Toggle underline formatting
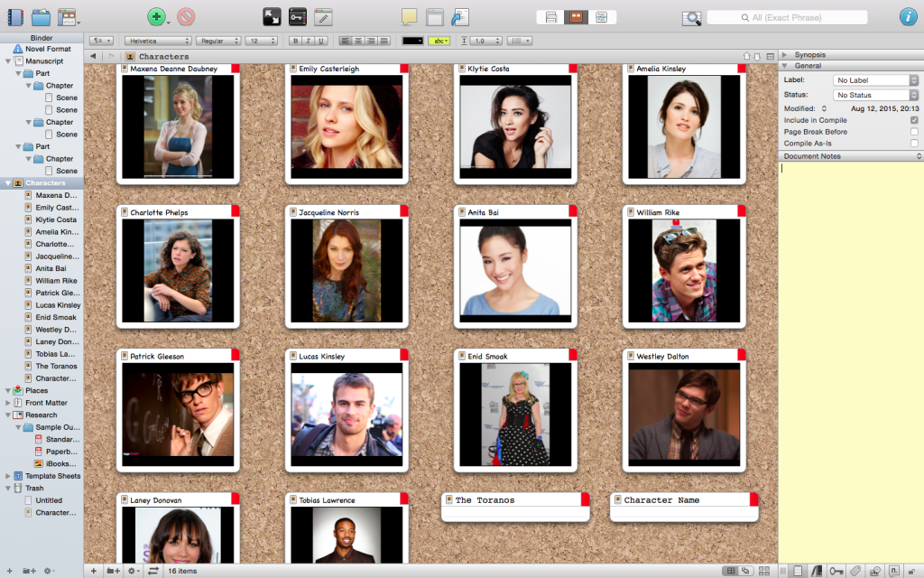Image resolution: width=924 pixels, height=578 pixels. tap(321, 41)
